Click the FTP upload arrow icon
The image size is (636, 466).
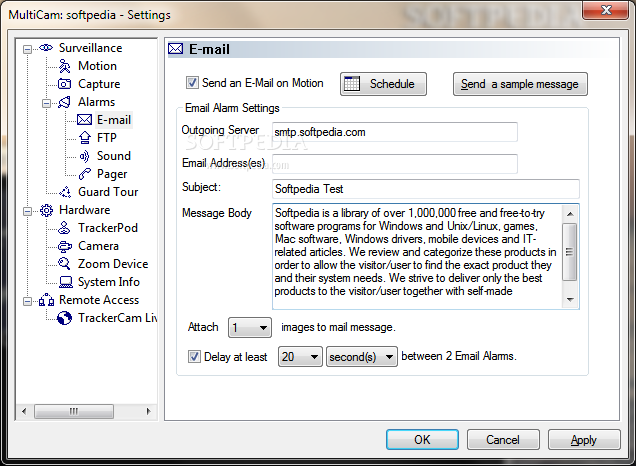pos(84,138)
